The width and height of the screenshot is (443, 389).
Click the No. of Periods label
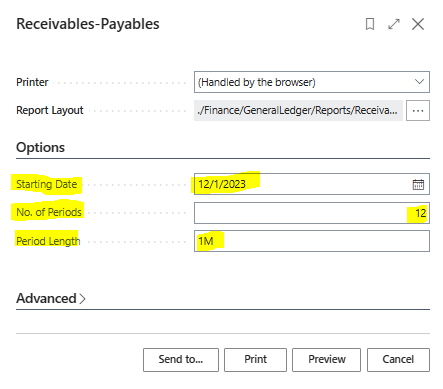49,212
